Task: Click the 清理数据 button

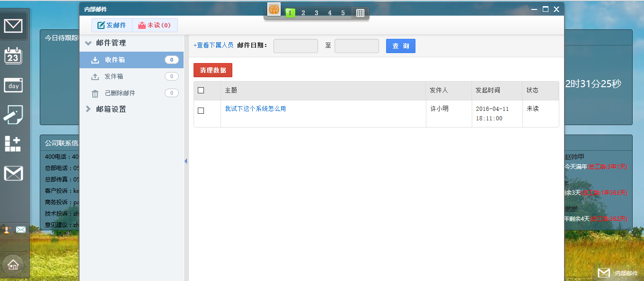Action: pyautogui.click(x=213, y=70)
